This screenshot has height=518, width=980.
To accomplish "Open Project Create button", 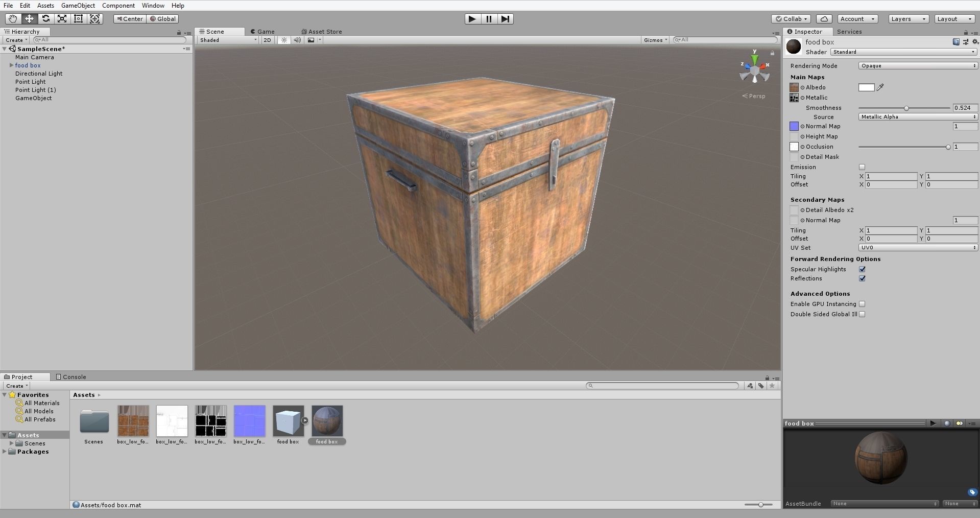I will pyautogui.click(x=16, y=386).
